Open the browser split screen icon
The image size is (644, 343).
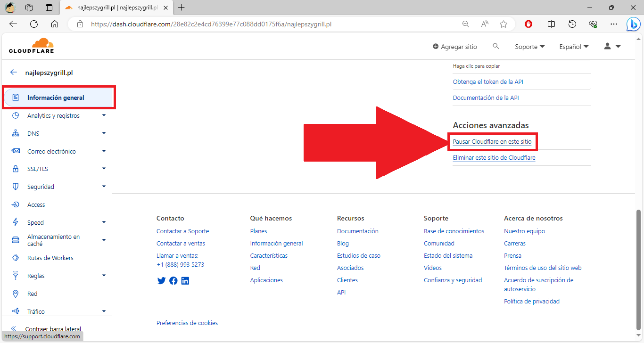551,24
